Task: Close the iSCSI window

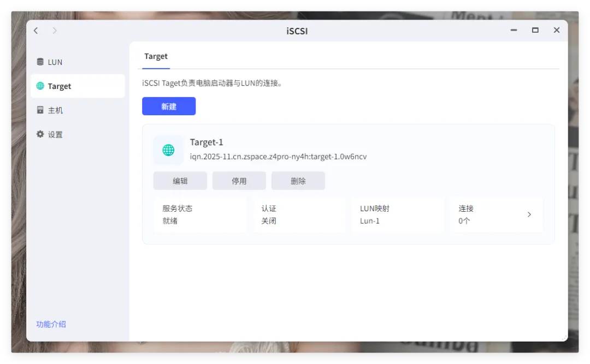Action: click(x=557, y=30)
